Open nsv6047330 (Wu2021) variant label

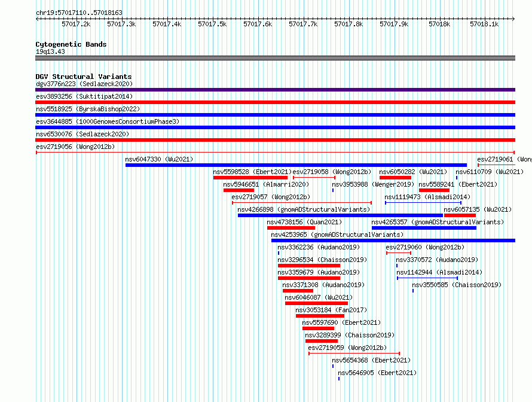159,159
